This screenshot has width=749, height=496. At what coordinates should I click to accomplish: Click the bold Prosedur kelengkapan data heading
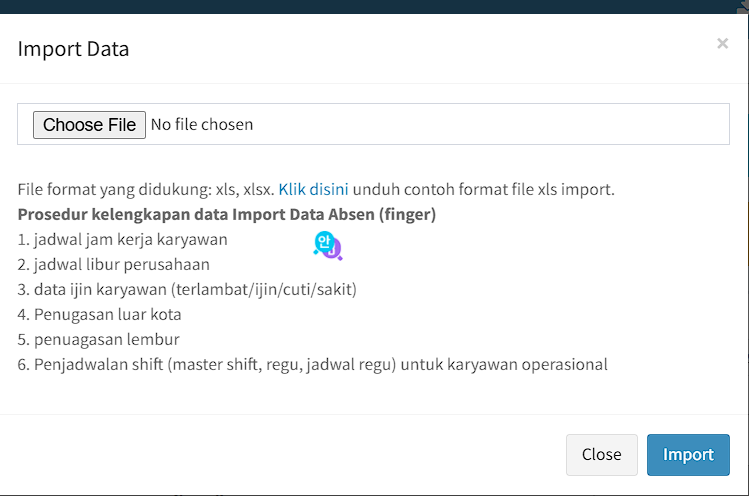tap(226, 214)
